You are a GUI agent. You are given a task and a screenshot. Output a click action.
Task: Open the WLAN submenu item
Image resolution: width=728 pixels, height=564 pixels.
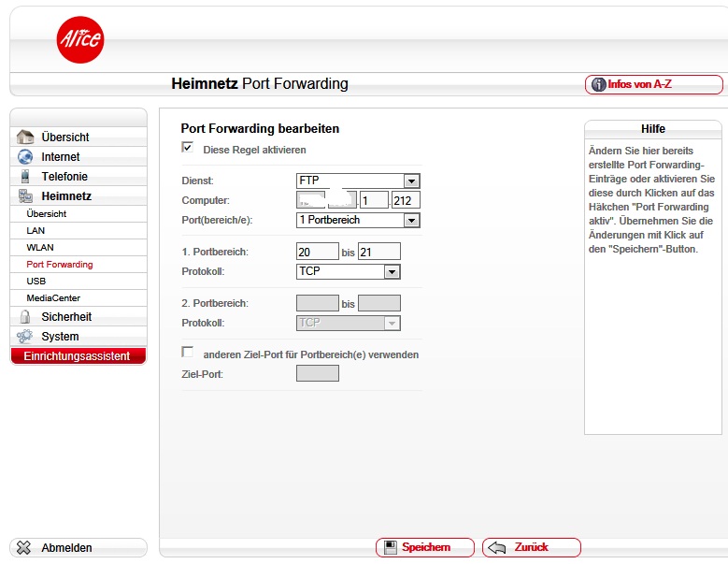pyautogui.click(x=40, y=248)
